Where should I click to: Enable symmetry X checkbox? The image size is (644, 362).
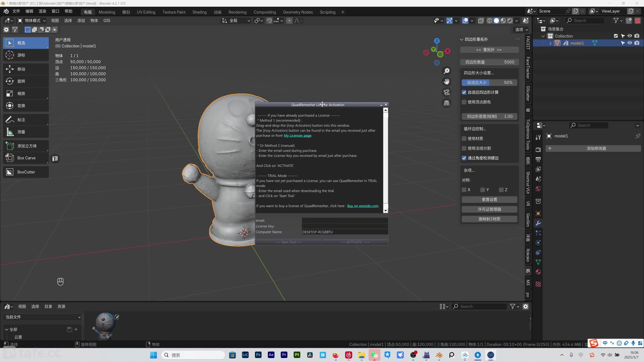tap(464, 190)
